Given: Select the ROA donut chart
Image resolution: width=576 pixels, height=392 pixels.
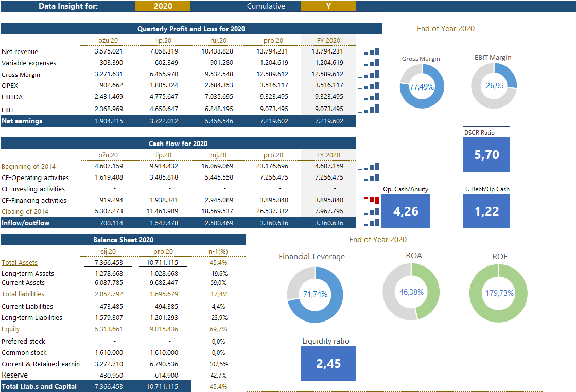Looking at the screenshot, I should coord(411,292).
